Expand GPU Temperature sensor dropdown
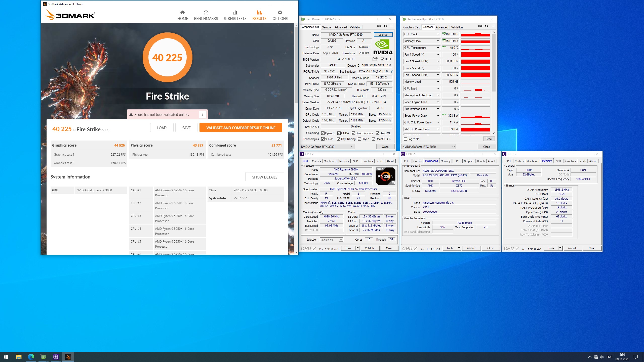644x362 pixels. (438, 48)
